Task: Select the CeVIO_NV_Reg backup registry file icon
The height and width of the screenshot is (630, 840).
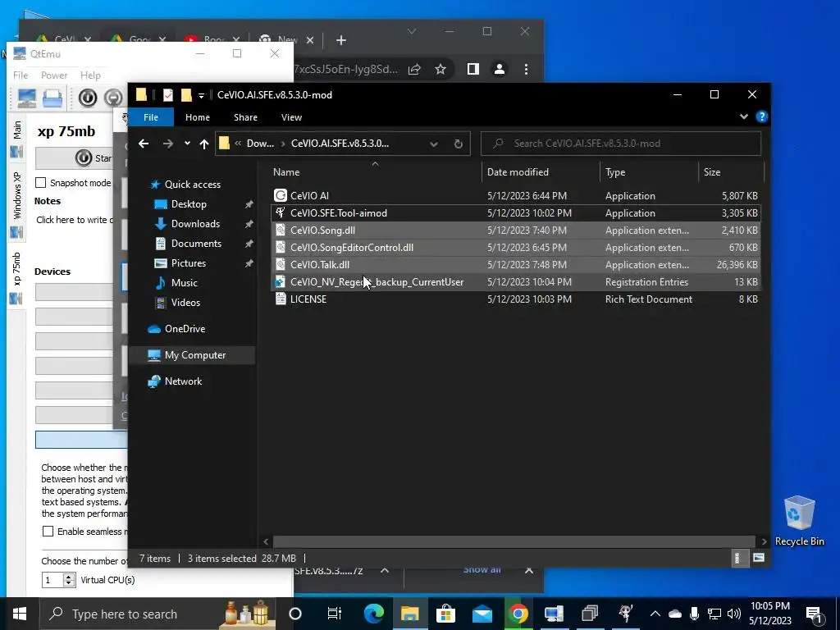Action: [x=281, y=282]
